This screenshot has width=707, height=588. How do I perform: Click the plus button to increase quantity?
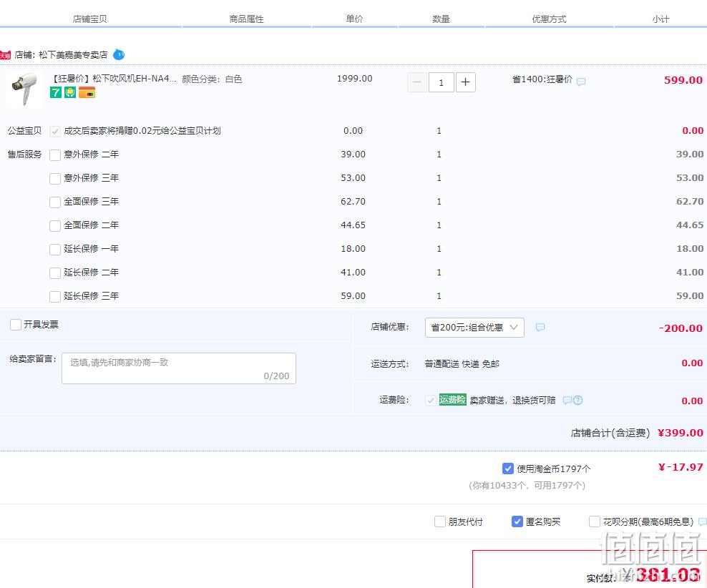click(465, 82)
